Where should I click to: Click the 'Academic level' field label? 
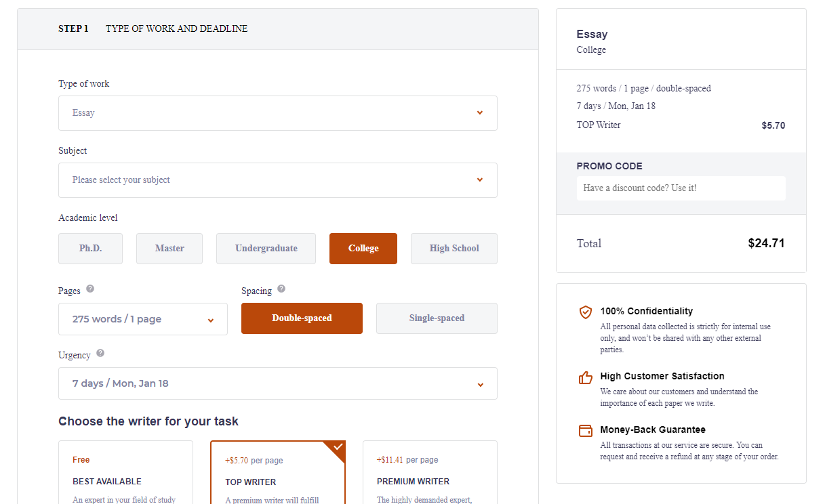tap(88, 218)
